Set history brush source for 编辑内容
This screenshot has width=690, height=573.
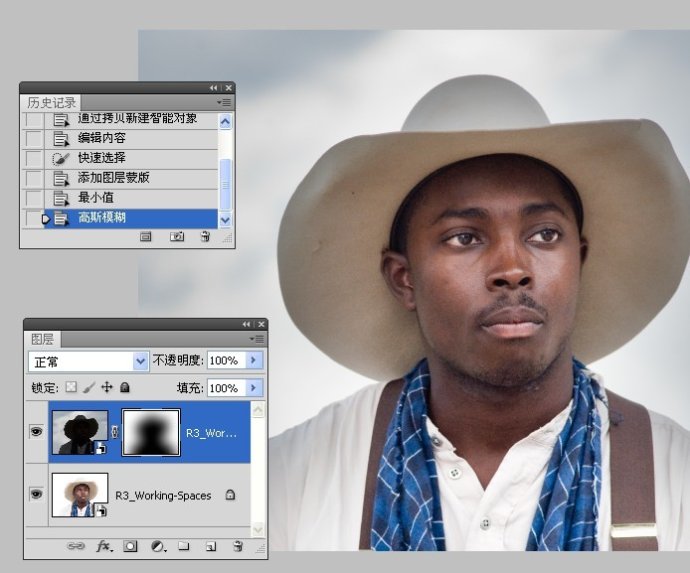click(34, 139)
